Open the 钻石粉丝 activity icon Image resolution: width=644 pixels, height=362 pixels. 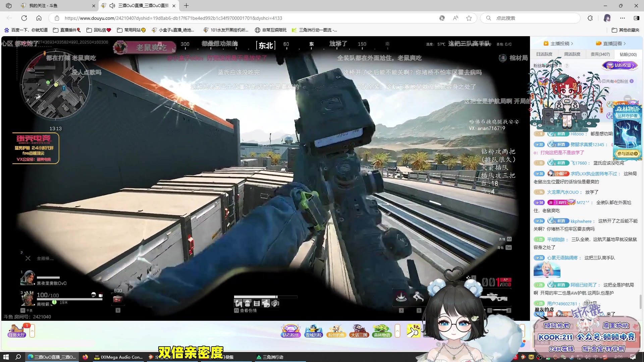click(290, 331)
